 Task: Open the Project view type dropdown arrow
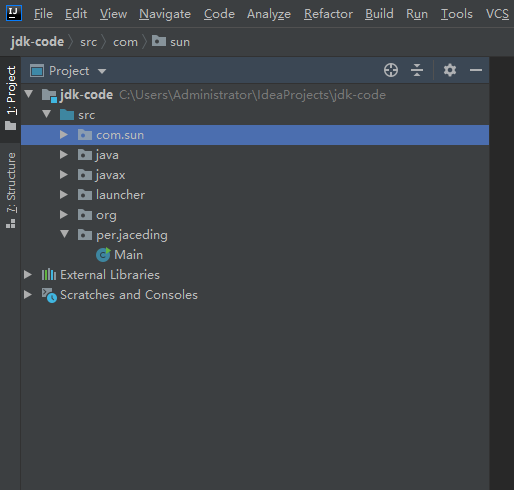pos(102,71)
